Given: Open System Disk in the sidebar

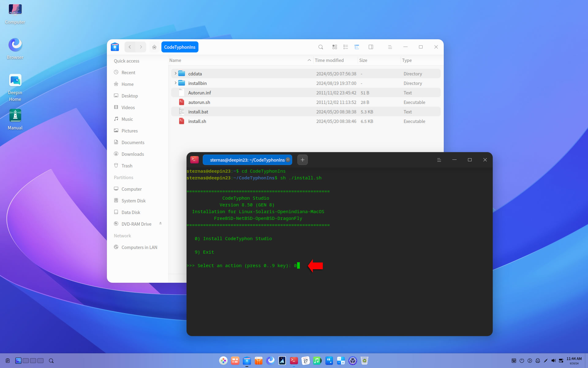Looking at the screenshot, I should point(138,201).
